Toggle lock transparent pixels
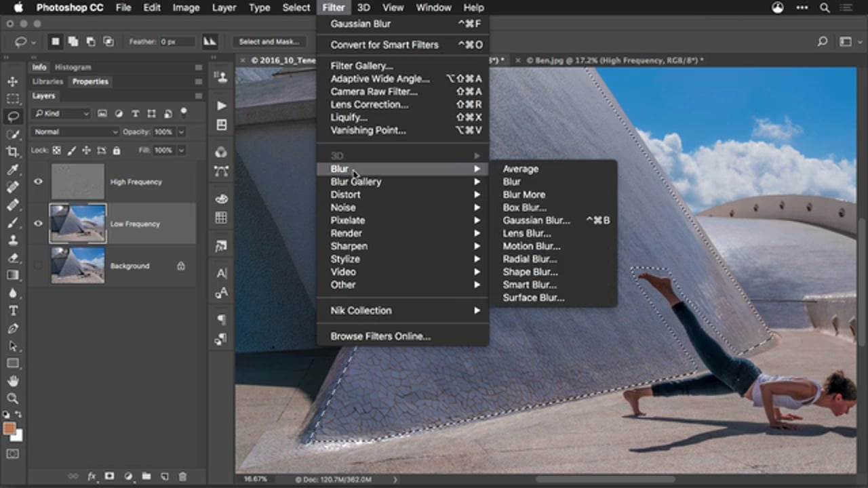Viewport: 868px width, 488px height. [57, 150]
